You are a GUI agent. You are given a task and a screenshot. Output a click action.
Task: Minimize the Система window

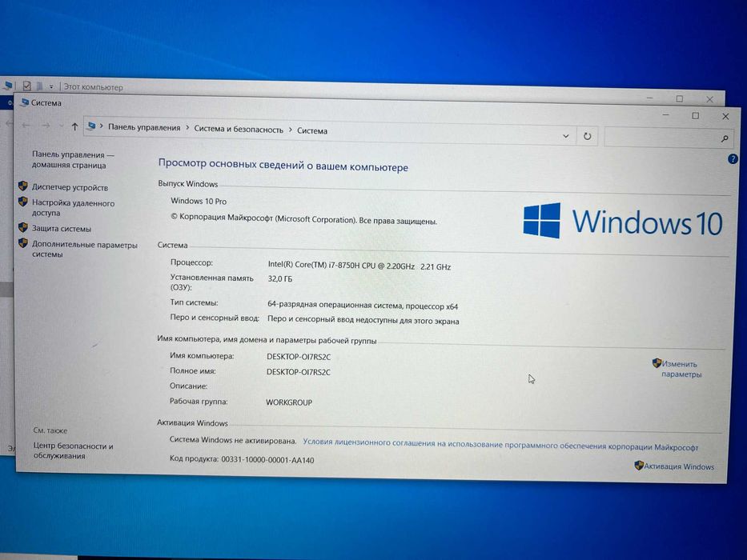pyautogui.click(x=666, y=114)
